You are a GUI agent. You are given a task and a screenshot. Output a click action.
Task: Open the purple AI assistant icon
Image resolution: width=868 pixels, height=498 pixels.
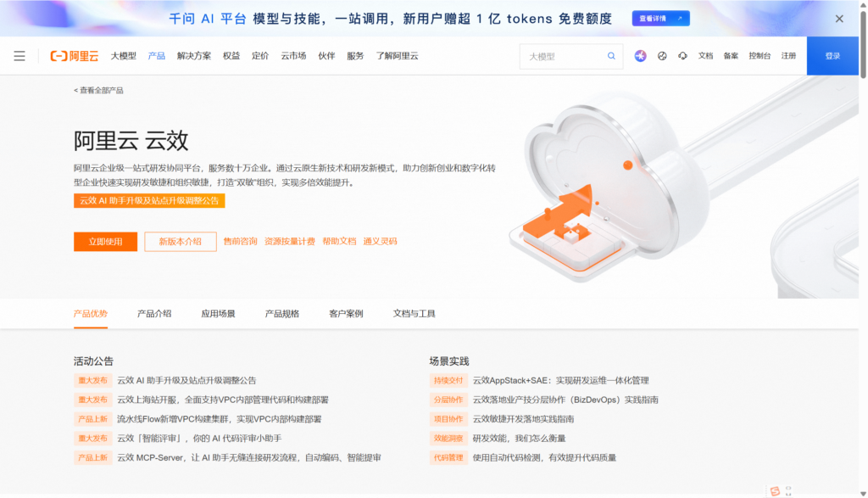click(x=641, y=56)
